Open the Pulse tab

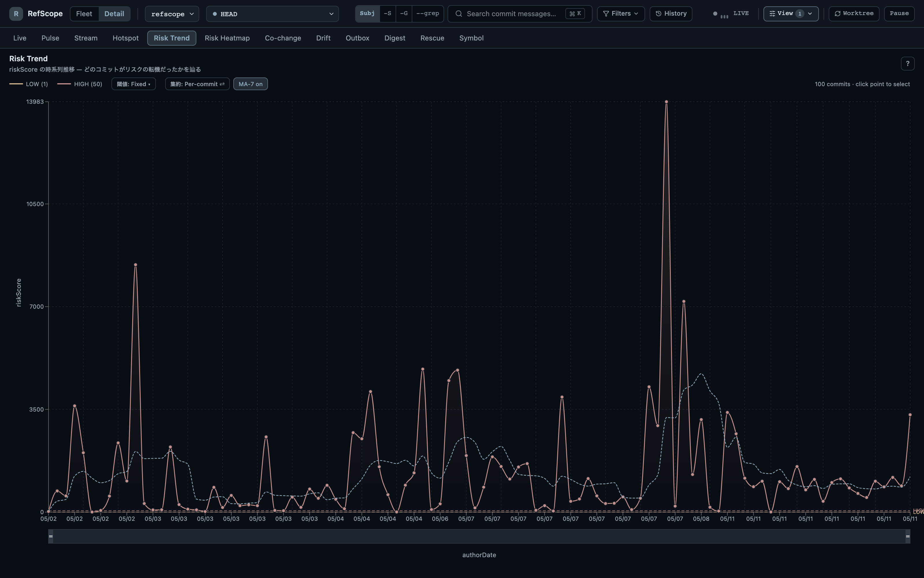pyautogui.click(x=51, y=38)
